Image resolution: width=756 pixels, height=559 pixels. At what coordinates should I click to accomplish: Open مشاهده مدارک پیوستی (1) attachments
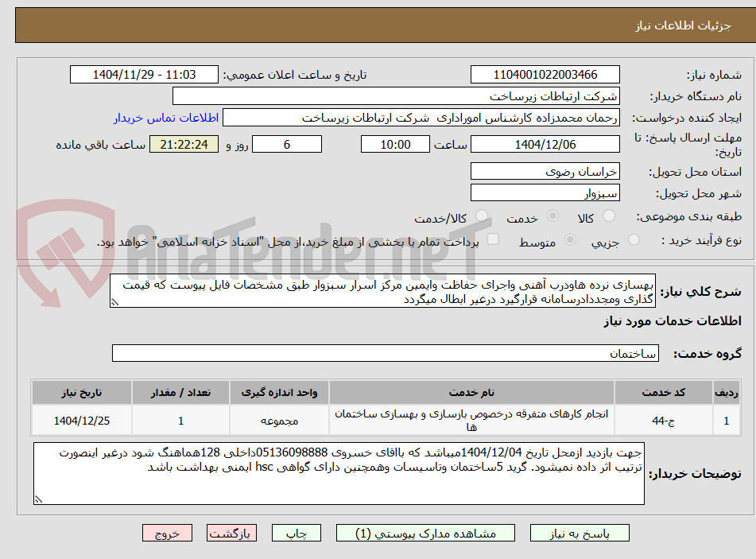425,533
